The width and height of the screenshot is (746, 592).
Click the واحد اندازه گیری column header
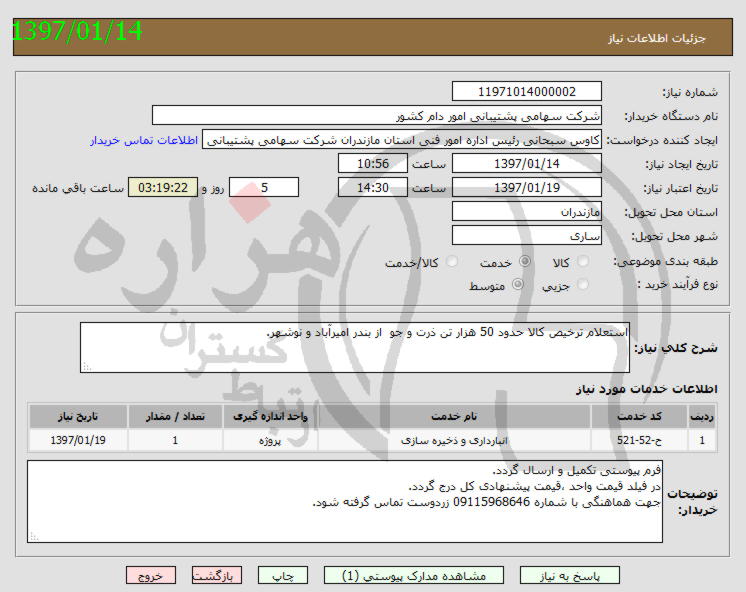tap(270, 416)
